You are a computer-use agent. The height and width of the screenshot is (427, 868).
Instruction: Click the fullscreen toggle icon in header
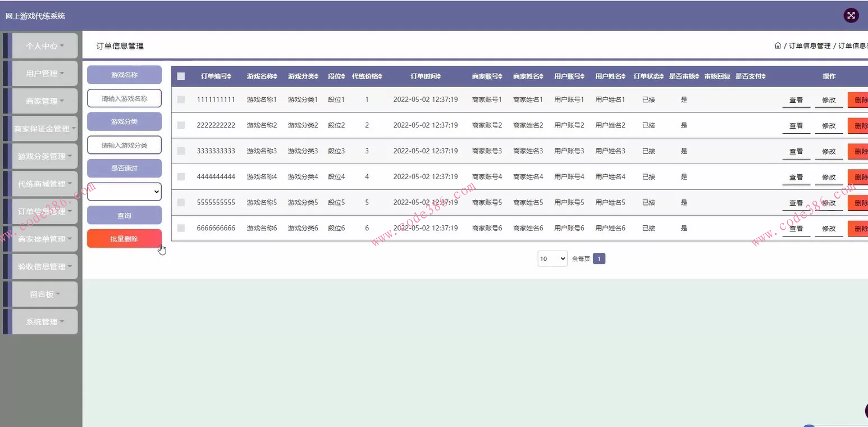[x=851, y=16]
